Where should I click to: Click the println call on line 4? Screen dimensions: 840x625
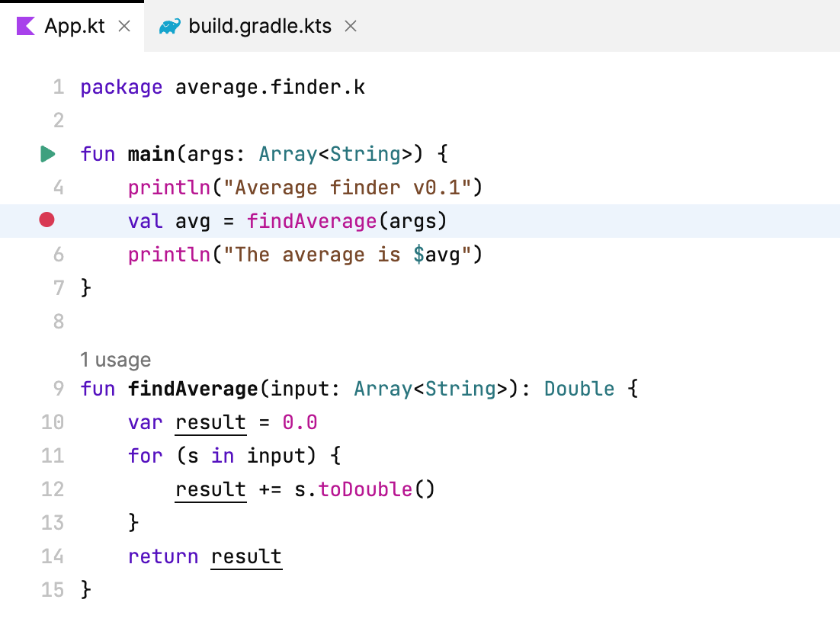[x=168, y=187]
